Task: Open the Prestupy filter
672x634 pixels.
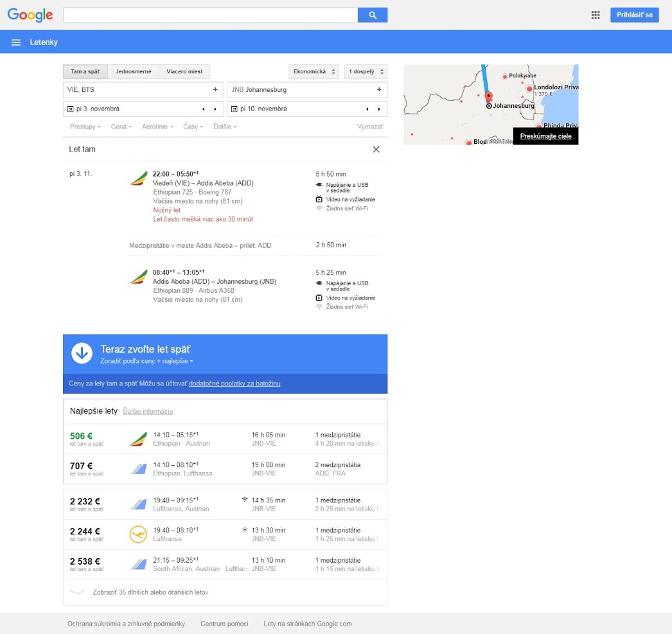Action: point(85,127)
